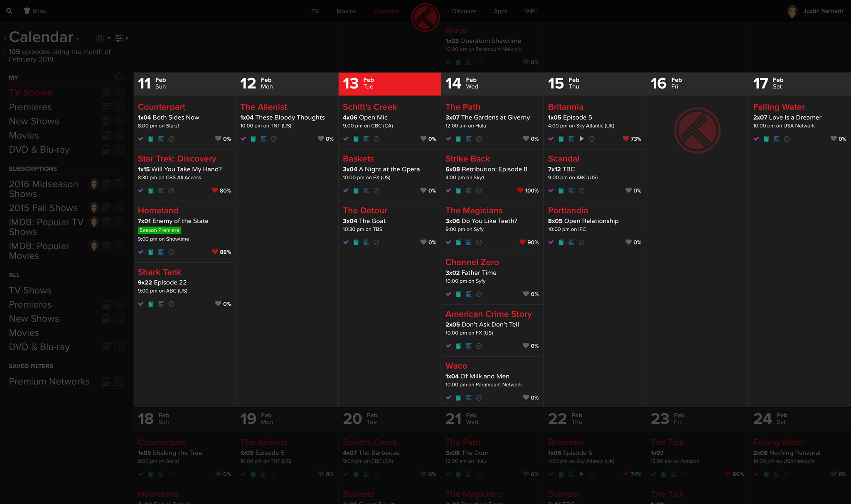Mark Scandal 7x12 TBC as watched
This screenshot has width=851, height=504.
click(551, 191)
